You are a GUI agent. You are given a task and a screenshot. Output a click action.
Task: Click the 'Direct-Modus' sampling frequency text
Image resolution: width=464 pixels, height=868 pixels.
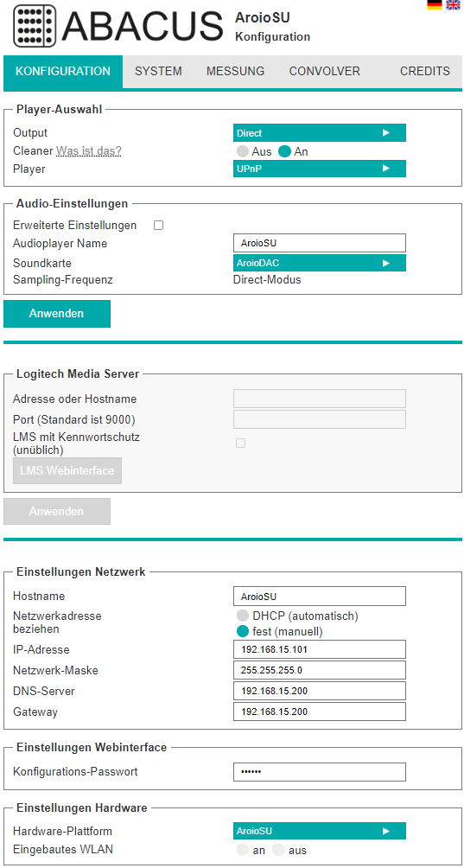click(x=267, y=279)
